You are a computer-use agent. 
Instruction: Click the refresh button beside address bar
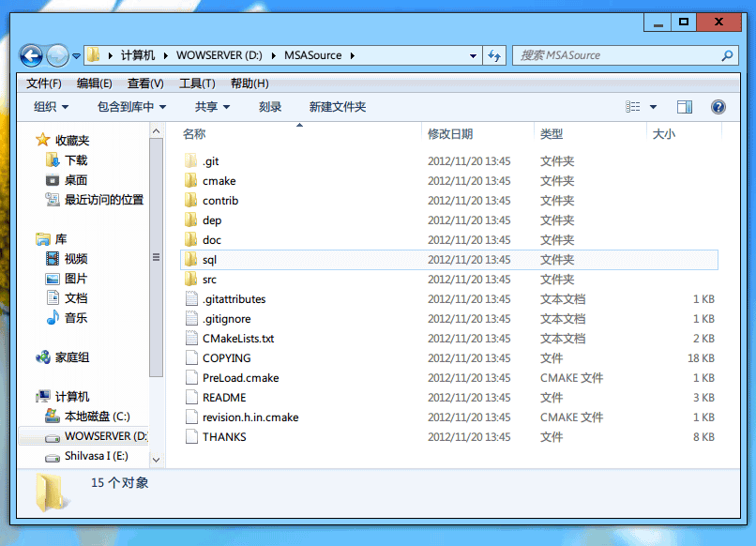point(495,55)
